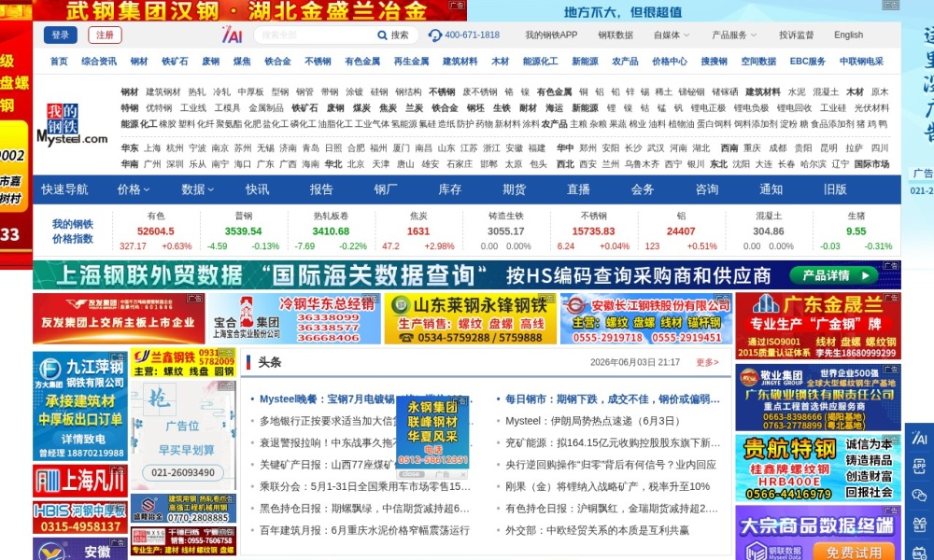Expand the 数据 dropdown in the blue nav bar
This screenshot has width=934, height=560.
tap(198, 189)
